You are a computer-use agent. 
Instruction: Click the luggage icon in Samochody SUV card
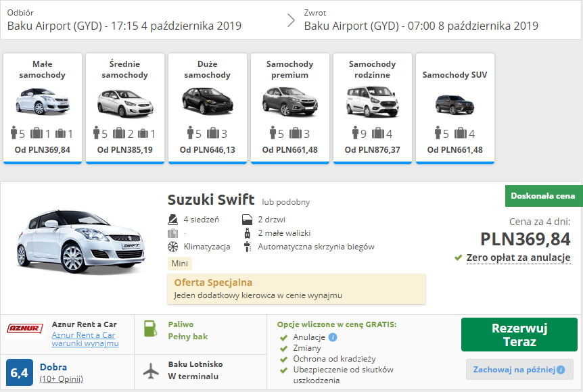point(461,132)
